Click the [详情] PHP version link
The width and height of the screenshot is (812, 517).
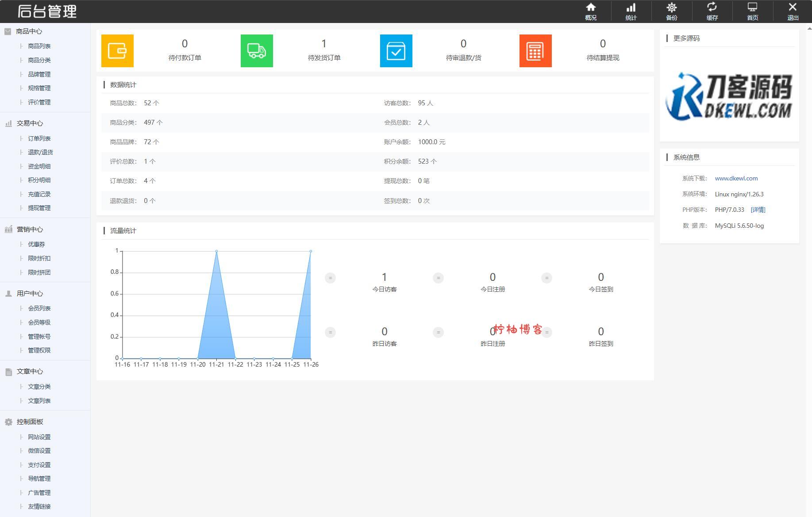pyautogui.click(x=758, y=210)
